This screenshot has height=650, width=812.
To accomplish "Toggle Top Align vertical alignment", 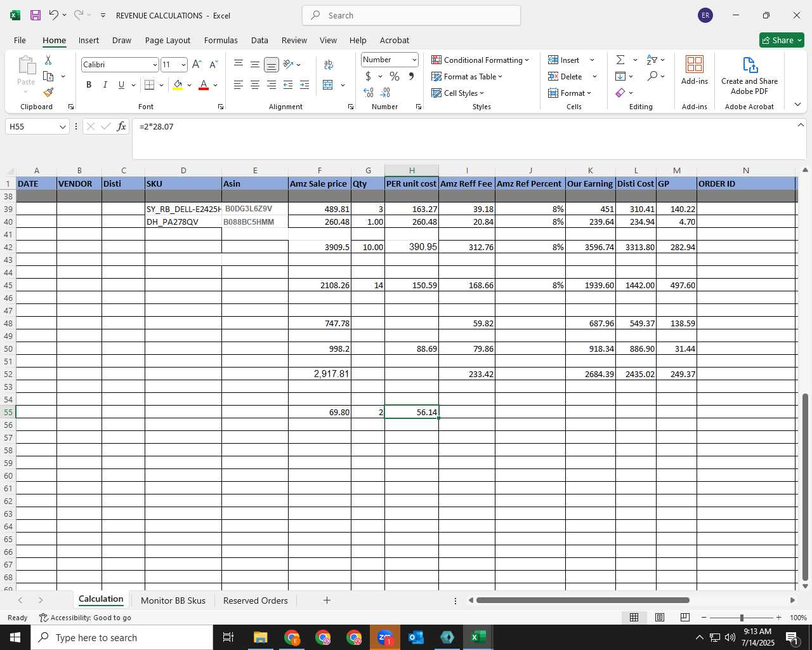I will (238, 64).
